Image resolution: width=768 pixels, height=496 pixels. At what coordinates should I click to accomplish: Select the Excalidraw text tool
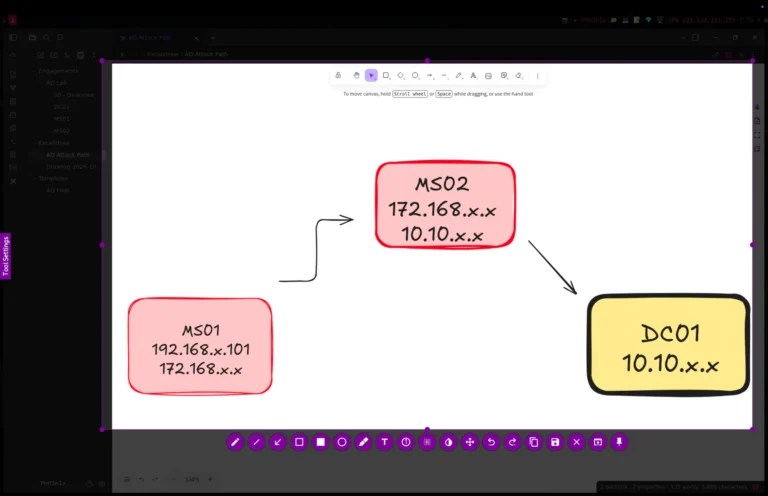tap(474, 75)
